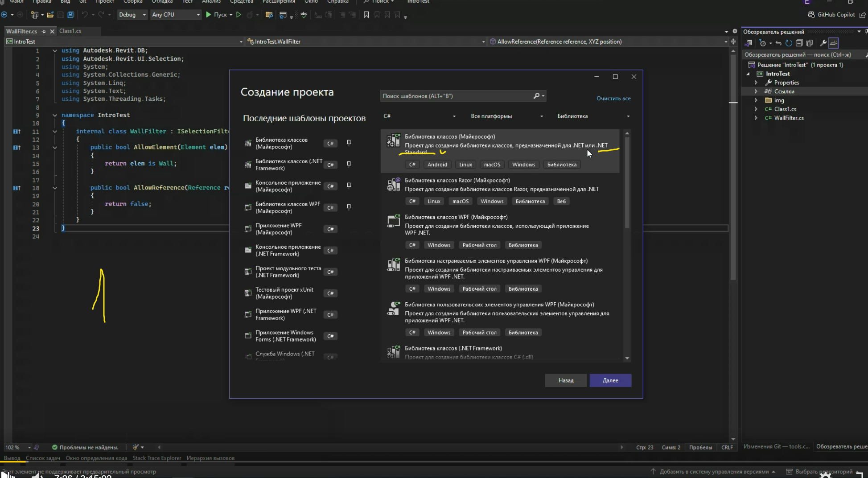Click the Collapse All icon in Solution Explorer
Viewport: 868px width, 478px height.
click(799, 43)
